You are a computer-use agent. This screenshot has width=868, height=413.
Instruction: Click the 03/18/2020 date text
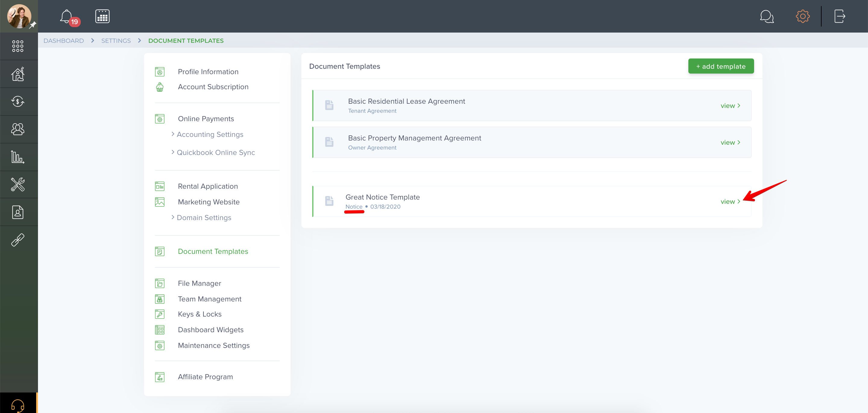tap(385, 207)
